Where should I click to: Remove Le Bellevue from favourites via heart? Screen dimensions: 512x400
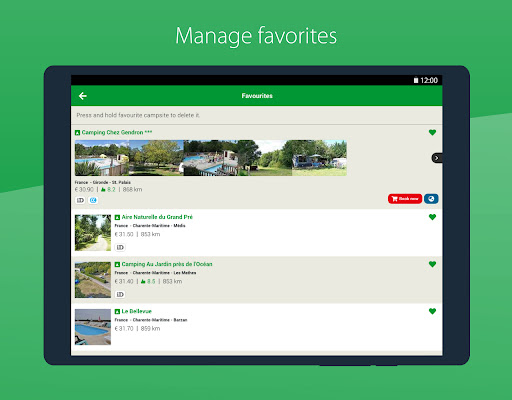[432, 311]
